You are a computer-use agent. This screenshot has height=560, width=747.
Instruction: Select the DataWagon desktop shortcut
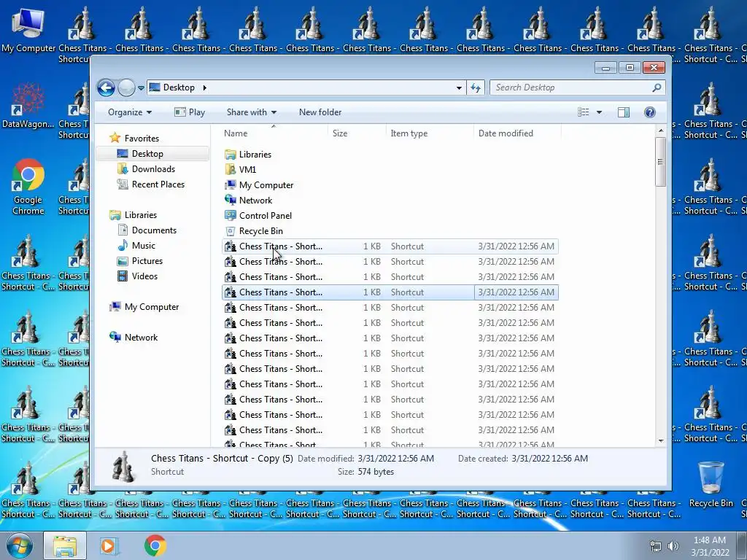coord(28,106)
